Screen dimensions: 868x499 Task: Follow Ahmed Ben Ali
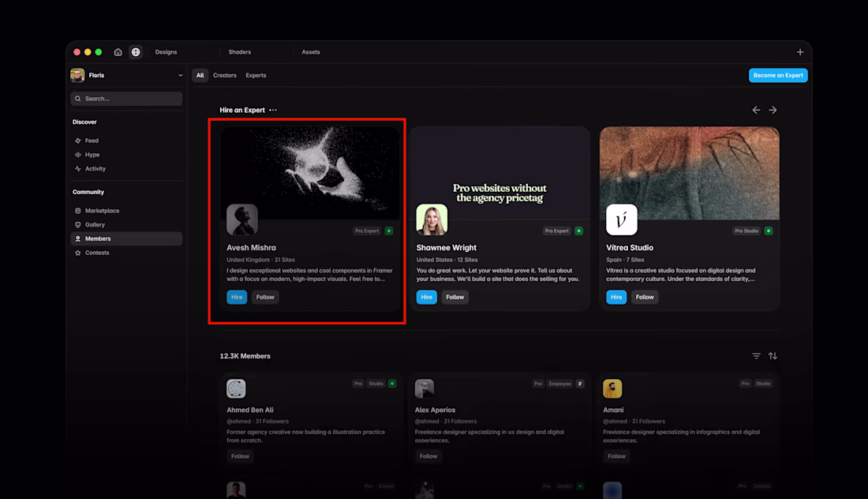click(x=240, y=456)
